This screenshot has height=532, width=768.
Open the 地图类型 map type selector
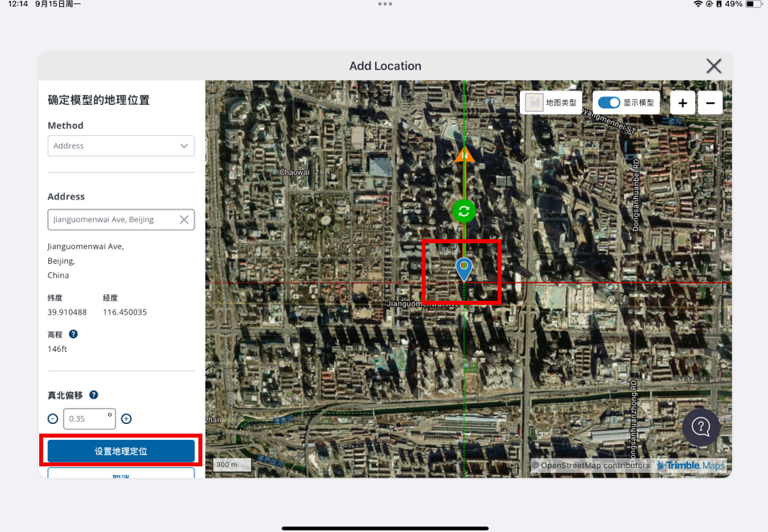[x=551, y=102]
